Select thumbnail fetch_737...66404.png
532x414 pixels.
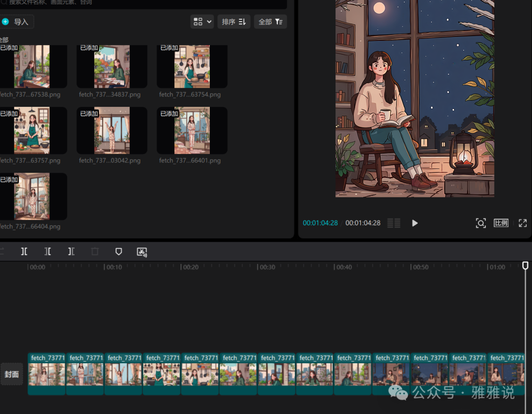click(x=32, y=196)
